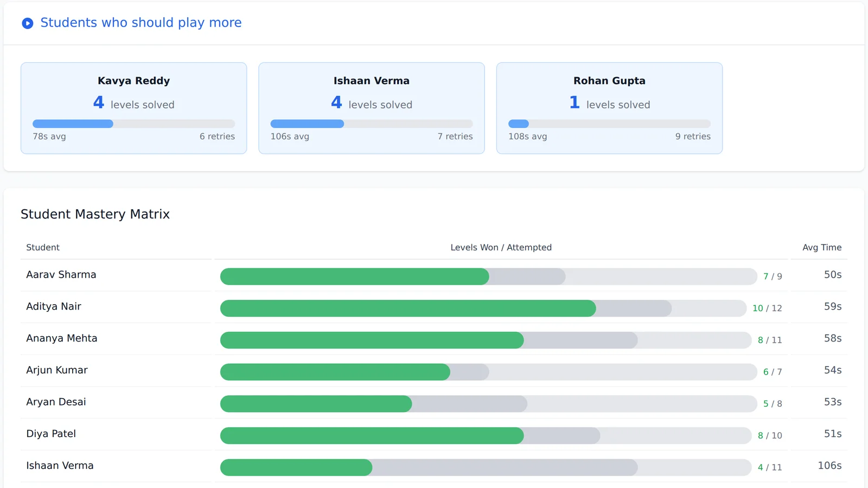The width and height of the screenshot is (868, 488).
Task: Select the Ananya Mehta row name
Action: tap(62, 338)
